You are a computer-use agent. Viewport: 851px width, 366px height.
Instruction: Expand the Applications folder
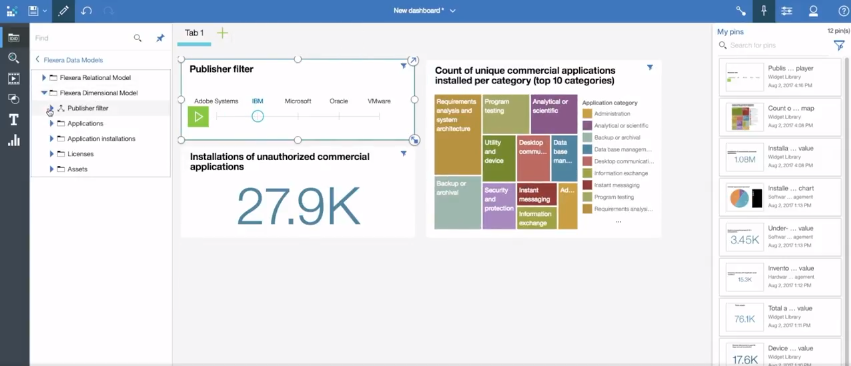click(51, 123)
